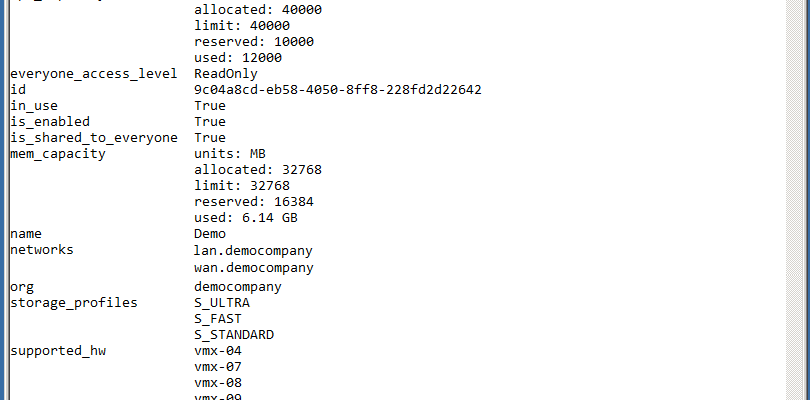This screenshot has height=400, width=810.
Task: Click the S_STANDARD storage profile text
Action: click(233, 334)
